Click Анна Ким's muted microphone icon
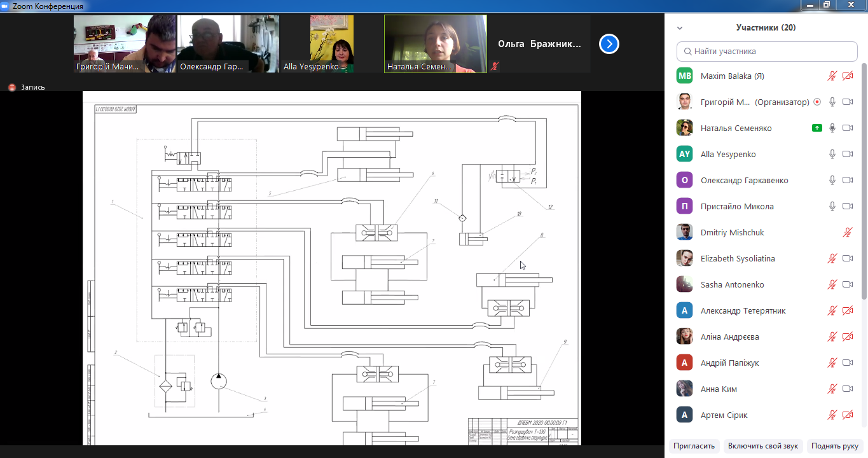Viewport: 868px width, 458px height. (x=832, y=389)
